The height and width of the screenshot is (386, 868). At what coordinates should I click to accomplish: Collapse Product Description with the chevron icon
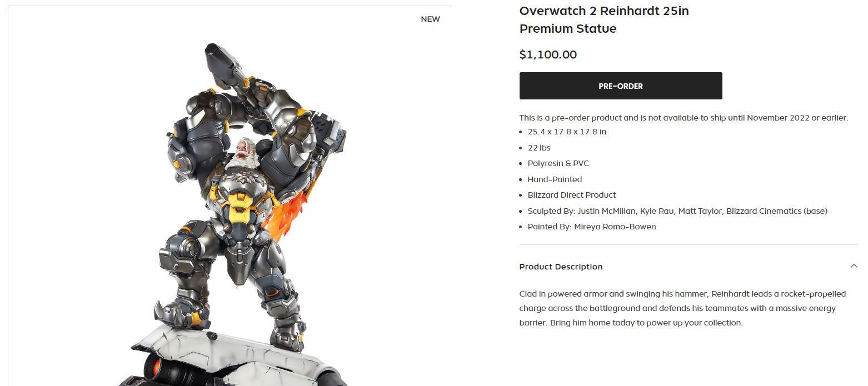click(854, 266)
